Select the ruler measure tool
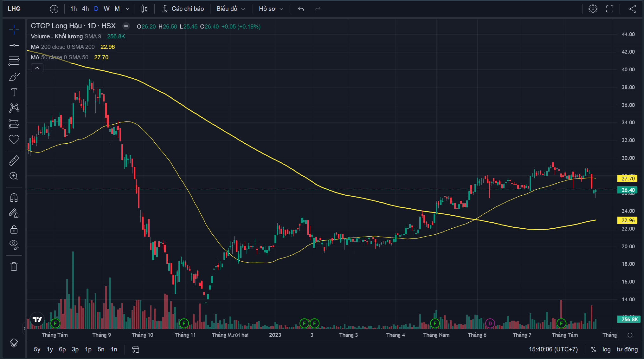The height and width of the screenshot is (359, 644). click(x=14, y=161)
